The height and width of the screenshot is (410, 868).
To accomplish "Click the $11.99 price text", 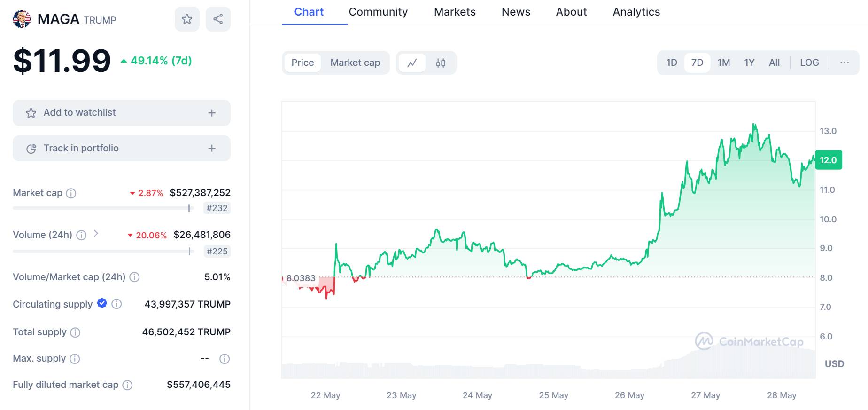I will pyautogui.click(x=62, y=61).
